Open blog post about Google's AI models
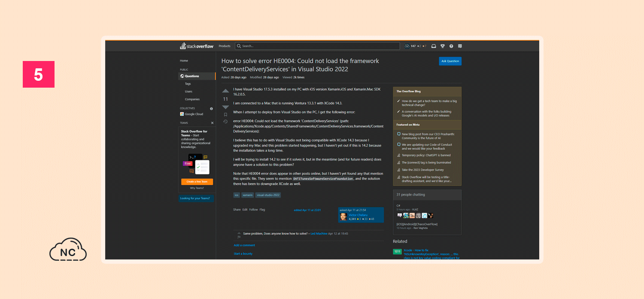644x299 pixels. click(427, 113)
